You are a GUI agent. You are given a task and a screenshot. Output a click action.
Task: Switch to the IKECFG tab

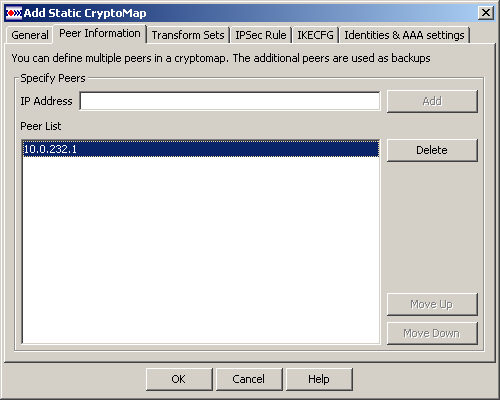315,35
